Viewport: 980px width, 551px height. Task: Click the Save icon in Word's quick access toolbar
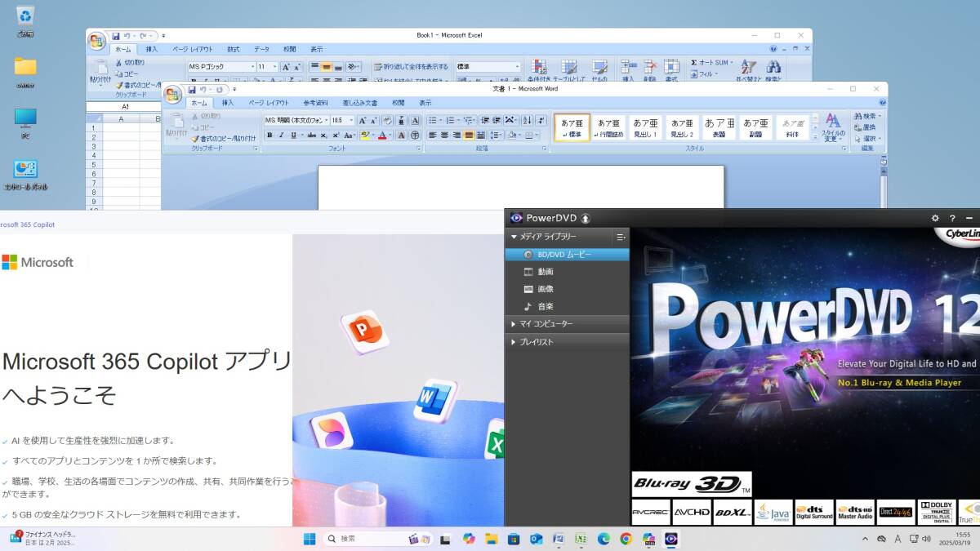click(192, 90)
